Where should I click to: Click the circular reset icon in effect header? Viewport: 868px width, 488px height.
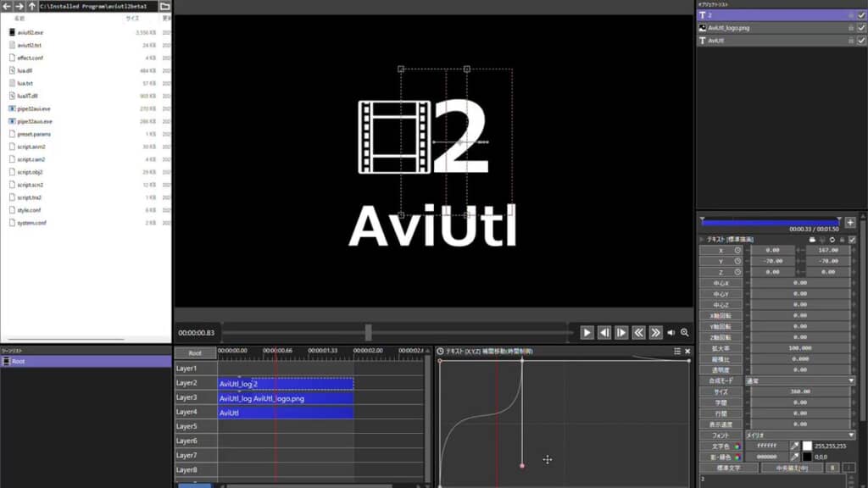pos(832,240)
